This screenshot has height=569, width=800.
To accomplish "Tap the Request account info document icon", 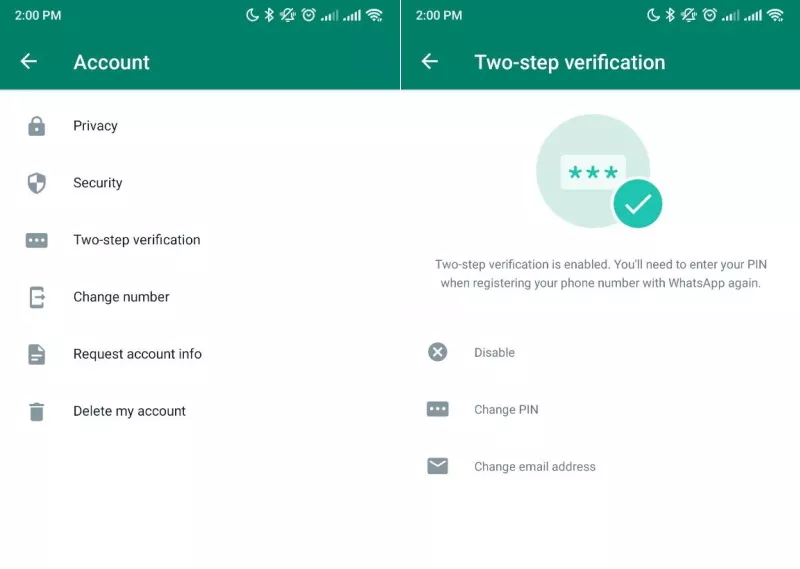I will coord(37,354).
